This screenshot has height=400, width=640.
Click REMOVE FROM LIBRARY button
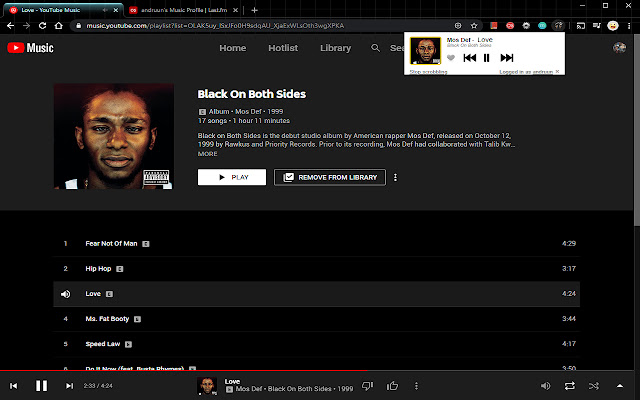click(330, 177)
